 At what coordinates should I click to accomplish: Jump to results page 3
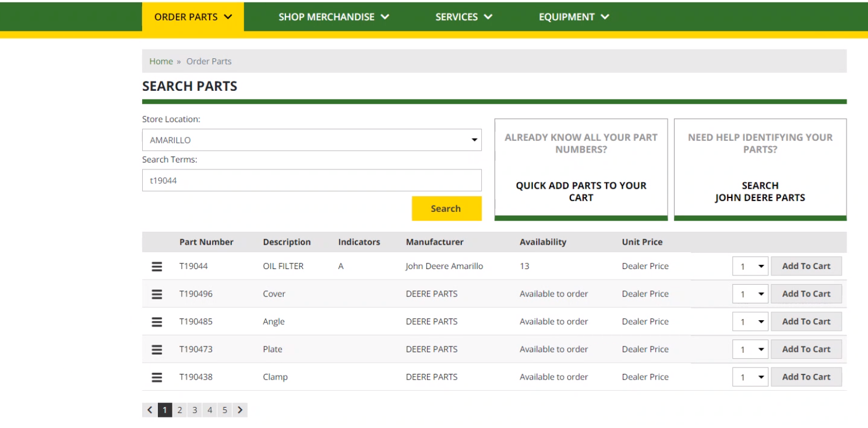click(x=195, y=409)
